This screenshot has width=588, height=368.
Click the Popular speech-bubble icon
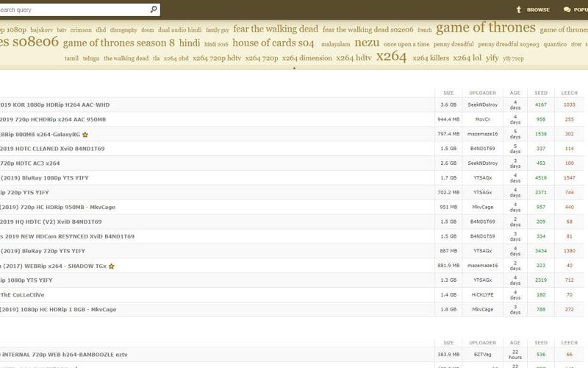tap(567, 10)
